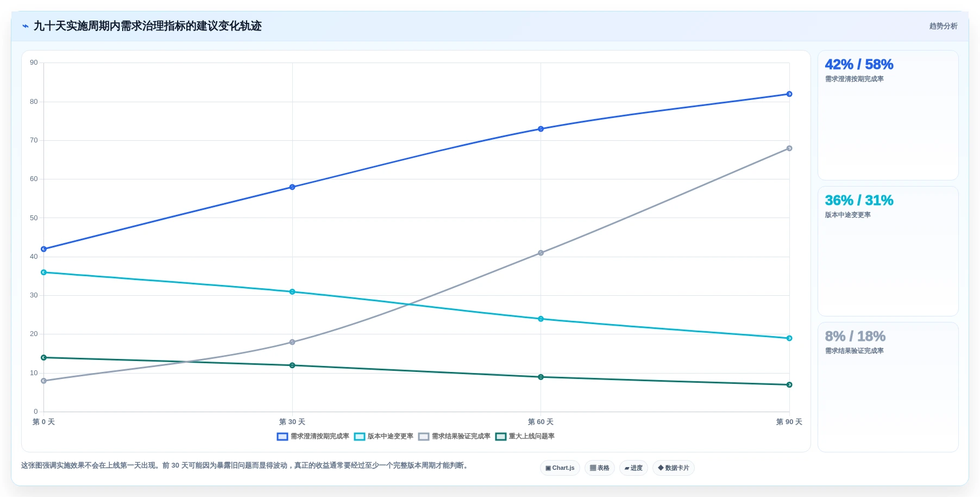Select green line point at 第 0 天 (14)
Screen dimensions: 980x497
(x=44, y=358)
